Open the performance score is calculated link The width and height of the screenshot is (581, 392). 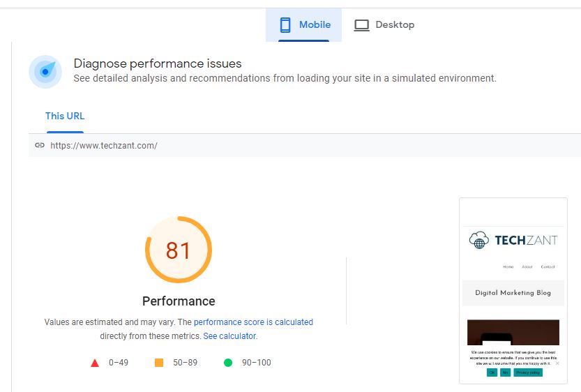253,322
